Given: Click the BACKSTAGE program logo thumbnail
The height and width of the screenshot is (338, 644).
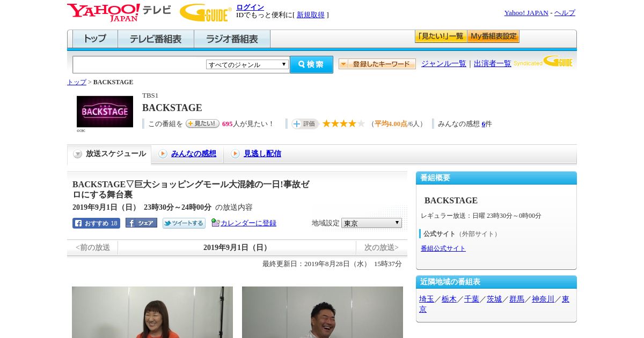Looking at the screenshot, I should tap(105, 112).
